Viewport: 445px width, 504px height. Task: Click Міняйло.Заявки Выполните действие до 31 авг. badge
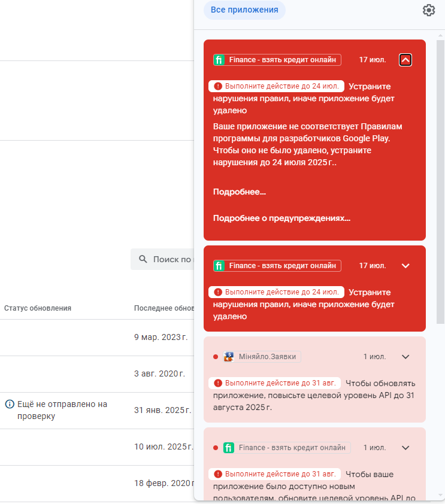pyautogui.click(x=274, y=383)
